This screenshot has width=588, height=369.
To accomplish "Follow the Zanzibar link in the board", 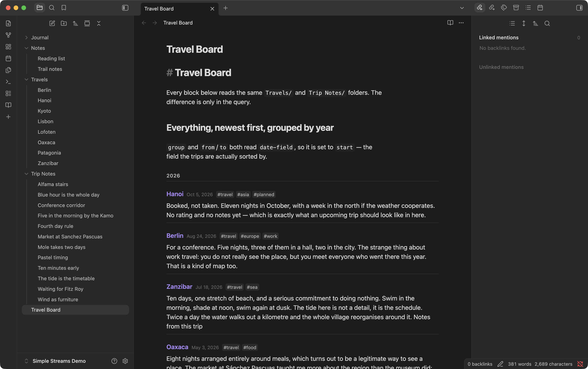I will [179, 287].
